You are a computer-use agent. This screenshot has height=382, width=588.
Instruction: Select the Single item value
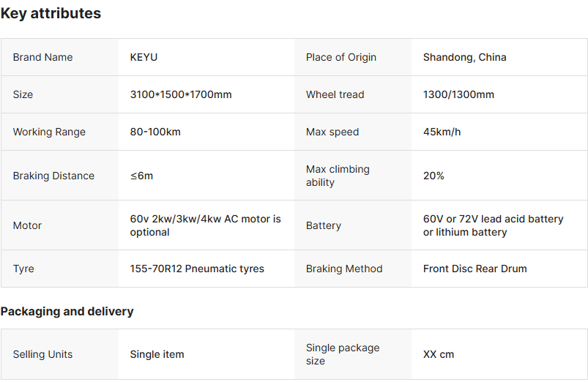point(157,354)
